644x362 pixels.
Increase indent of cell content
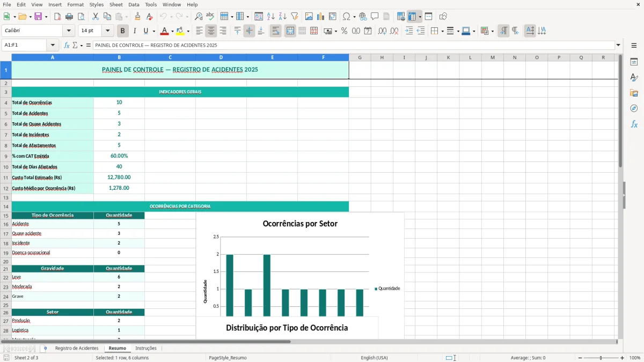409,31
